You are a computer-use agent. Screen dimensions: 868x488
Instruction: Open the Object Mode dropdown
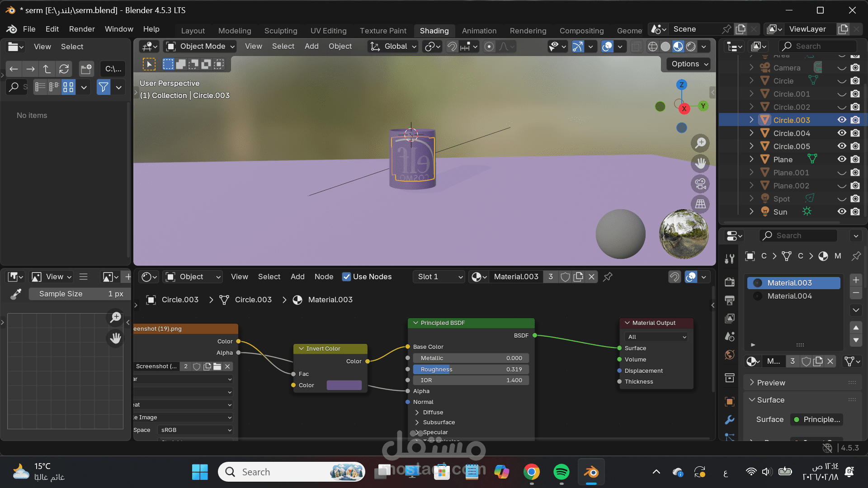click(201, 46)
